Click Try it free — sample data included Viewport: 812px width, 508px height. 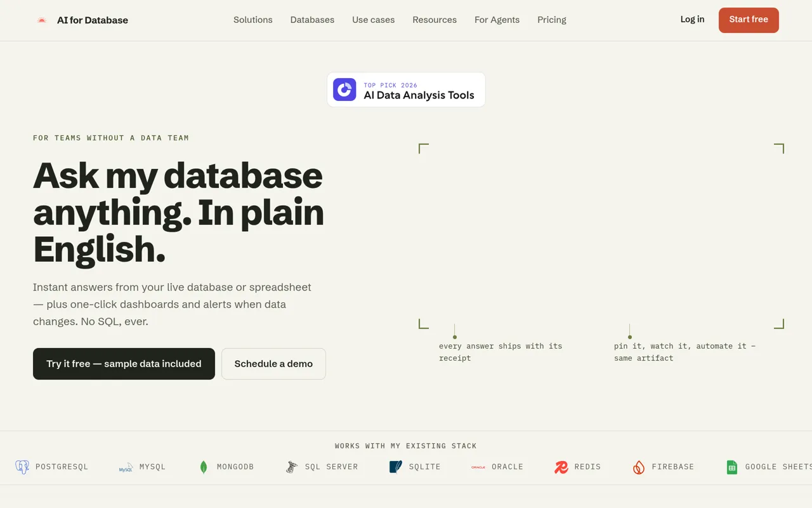[124, 364]
